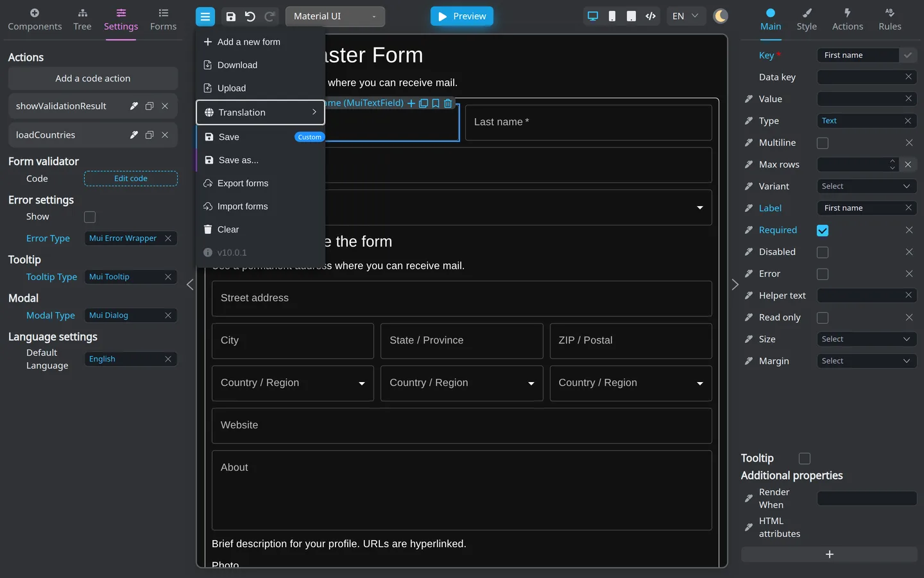Clear the Label property value
This screenshot has width=924, height=578.
[909, 208]
